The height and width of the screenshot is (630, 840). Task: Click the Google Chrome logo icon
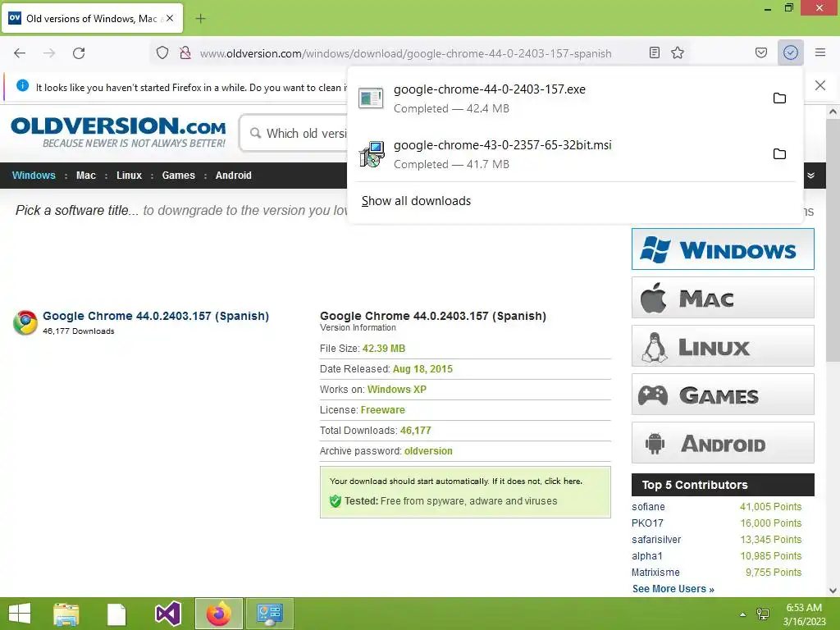pos(25,322)
